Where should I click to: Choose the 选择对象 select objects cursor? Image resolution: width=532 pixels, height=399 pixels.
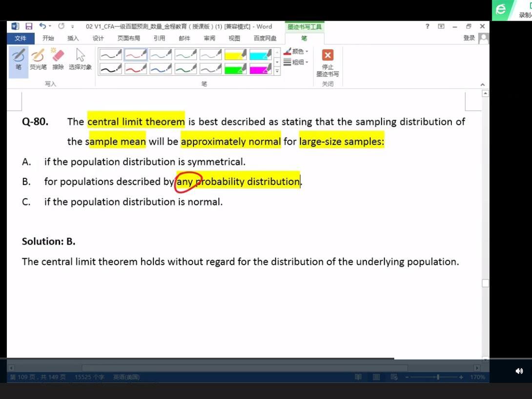tap(81, 60)
